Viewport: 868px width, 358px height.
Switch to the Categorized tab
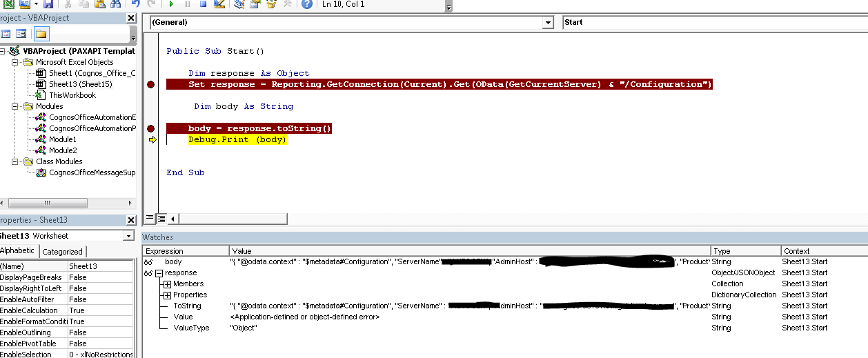(63, 252)
